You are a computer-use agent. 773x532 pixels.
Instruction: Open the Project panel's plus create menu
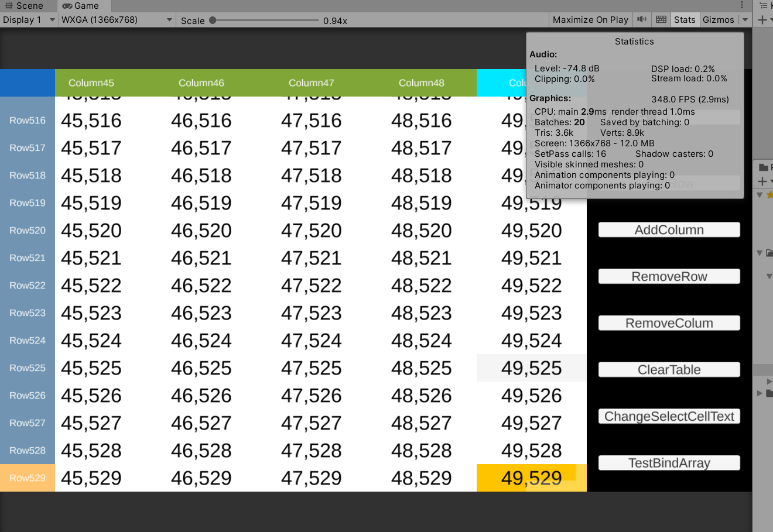point(762,181)
